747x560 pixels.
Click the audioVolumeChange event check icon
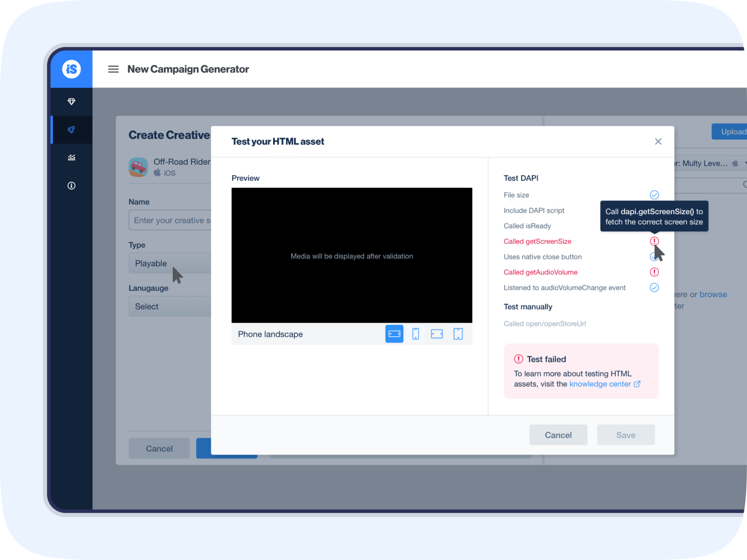[655, 287]
